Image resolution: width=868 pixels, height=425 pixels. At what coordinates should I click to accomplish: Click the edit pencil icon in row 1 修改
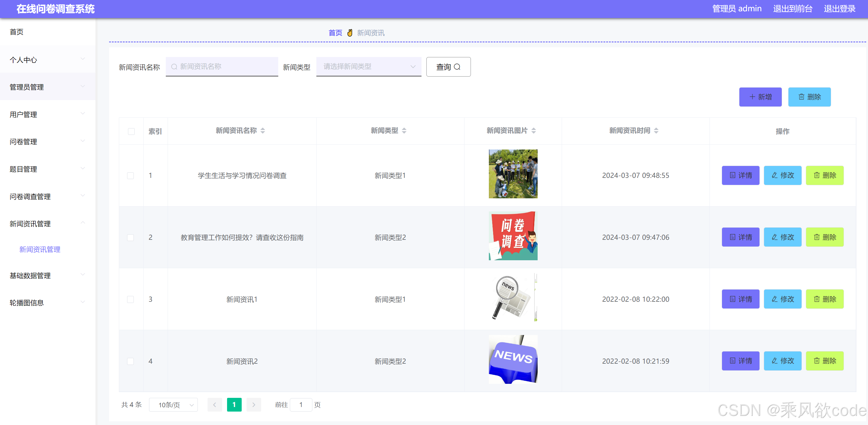tap(774, 175)
